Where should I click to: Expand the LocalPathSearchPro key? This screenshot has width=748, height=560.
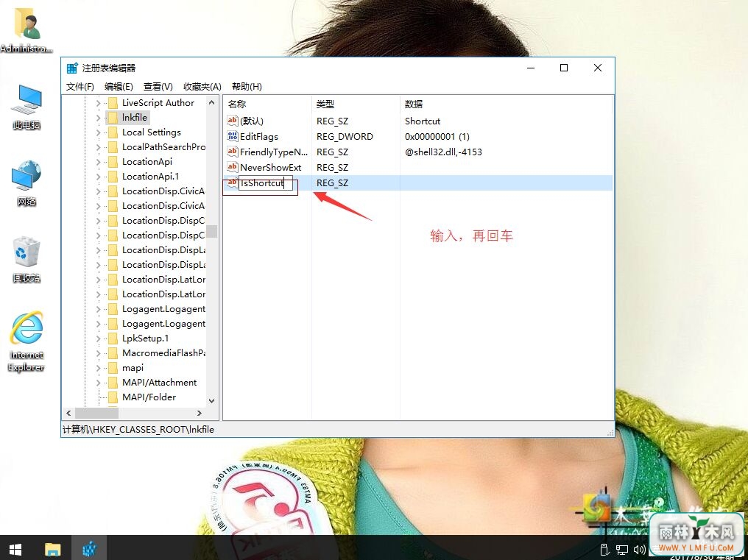pyautogui.click(x=98, y=147)
